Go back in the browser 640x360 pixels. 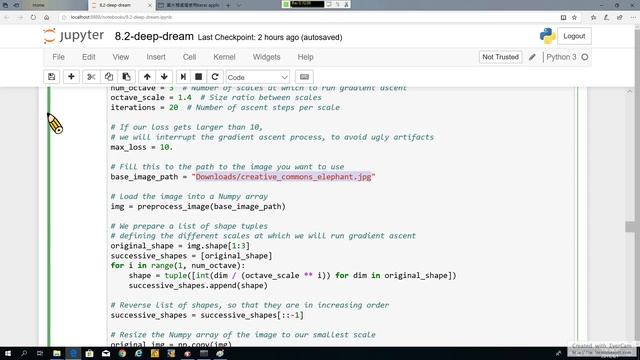click(x=7, y=17)
